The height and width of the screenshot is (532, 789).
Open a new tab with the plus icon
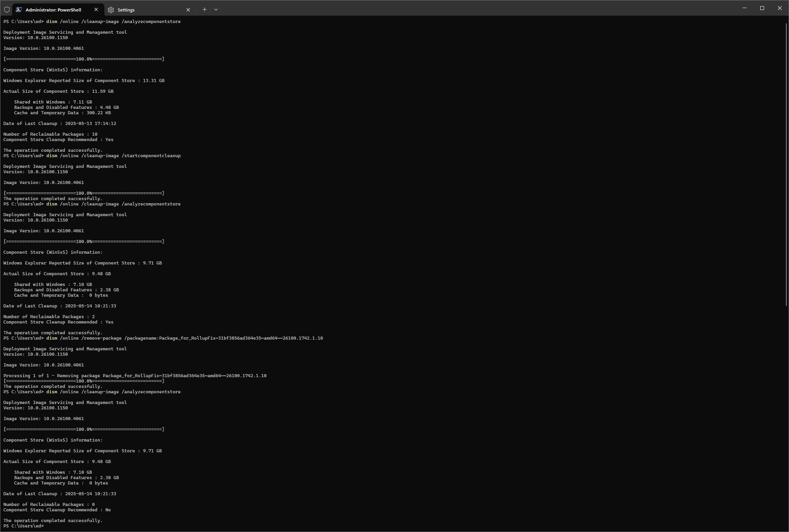click(204, 9)
